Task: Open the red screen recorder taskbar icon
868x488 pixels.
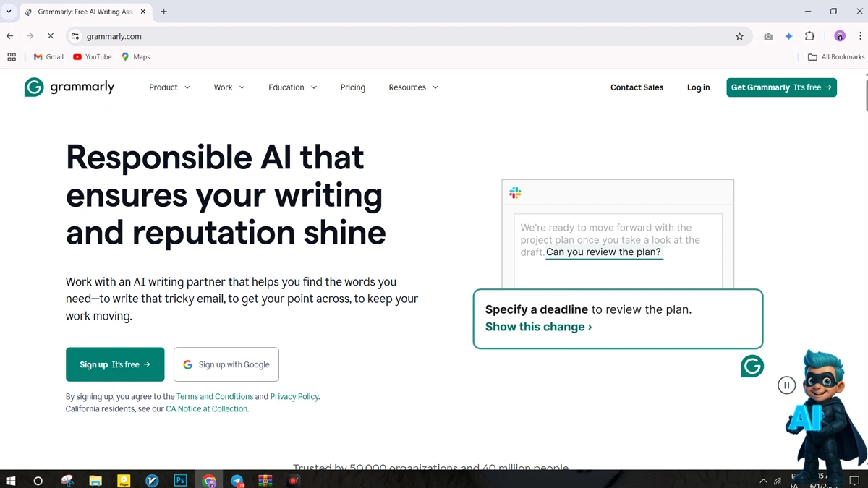Action: click(294, 481)
